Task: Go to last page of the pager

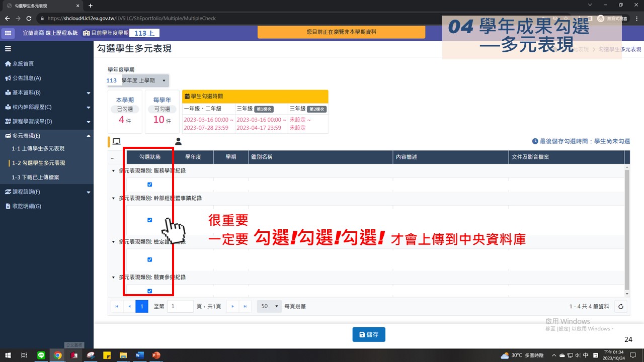Action: (x=245, y=306)
